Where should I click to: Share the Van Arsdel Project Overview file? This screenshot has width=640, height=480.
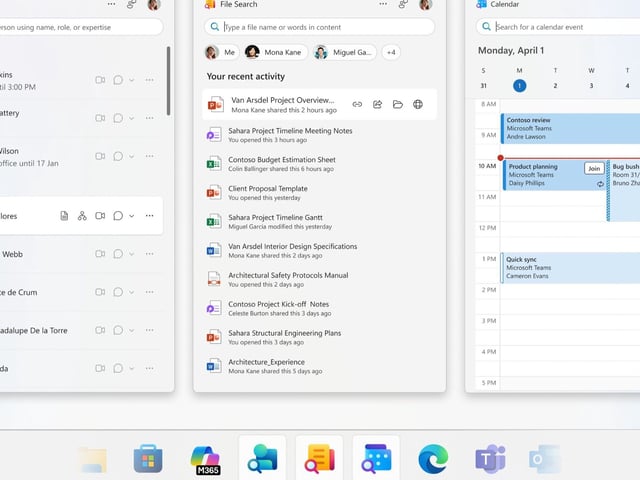(378, 104)
